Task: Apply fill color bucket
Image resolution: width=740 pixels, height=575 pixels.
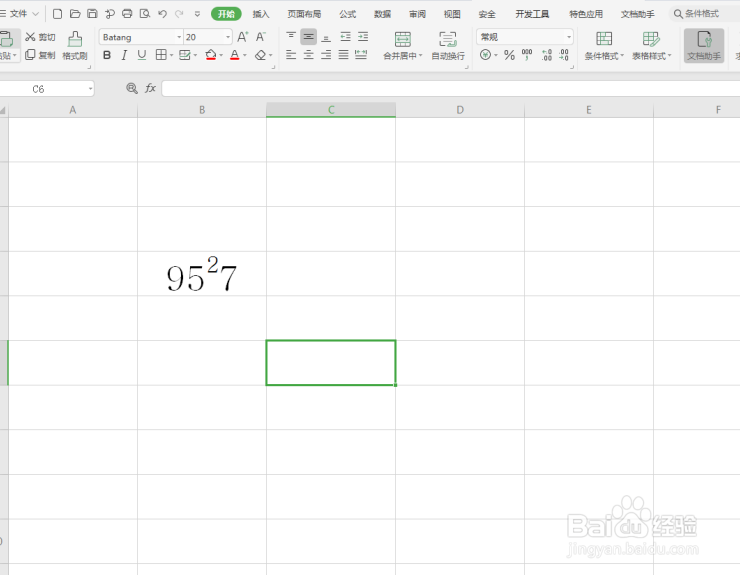Action: 210,55
